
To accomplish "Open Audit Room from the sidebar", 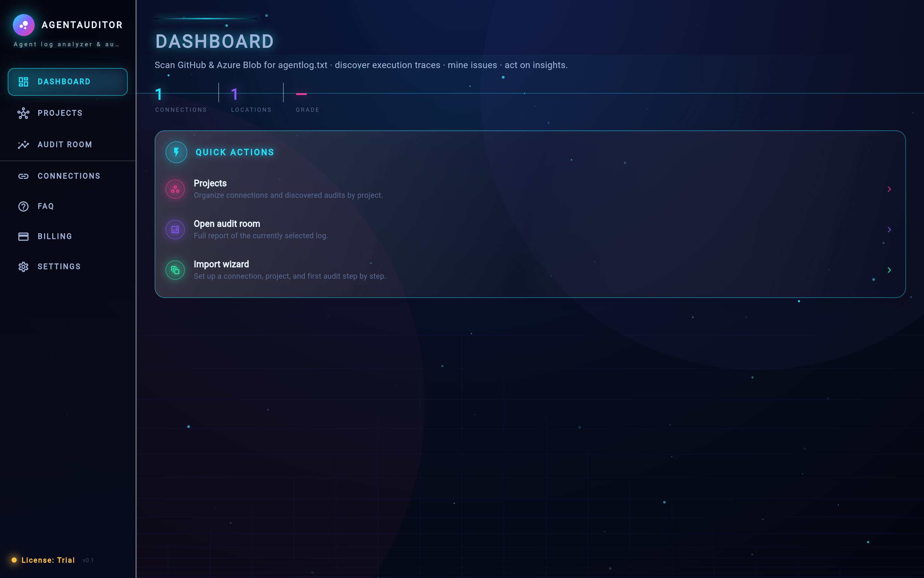I will pos(68,144).
